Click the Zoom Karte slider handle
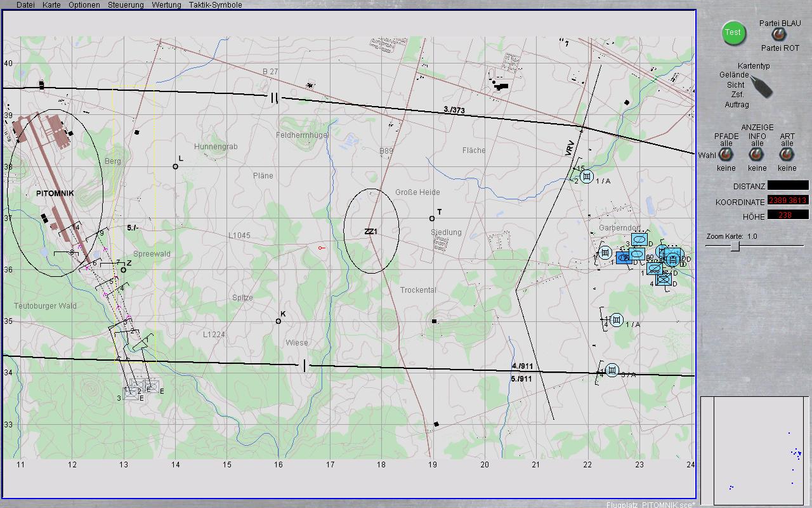The width and height of the screenshot is (812, 508). pos(735,246)
